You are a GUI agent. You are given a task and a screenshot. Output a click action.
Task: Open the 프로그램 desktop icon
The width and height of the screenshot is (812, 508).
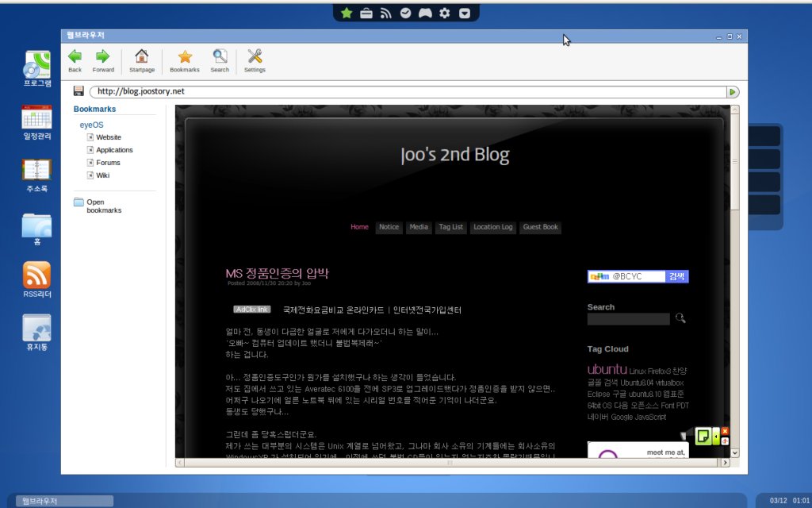36,68
